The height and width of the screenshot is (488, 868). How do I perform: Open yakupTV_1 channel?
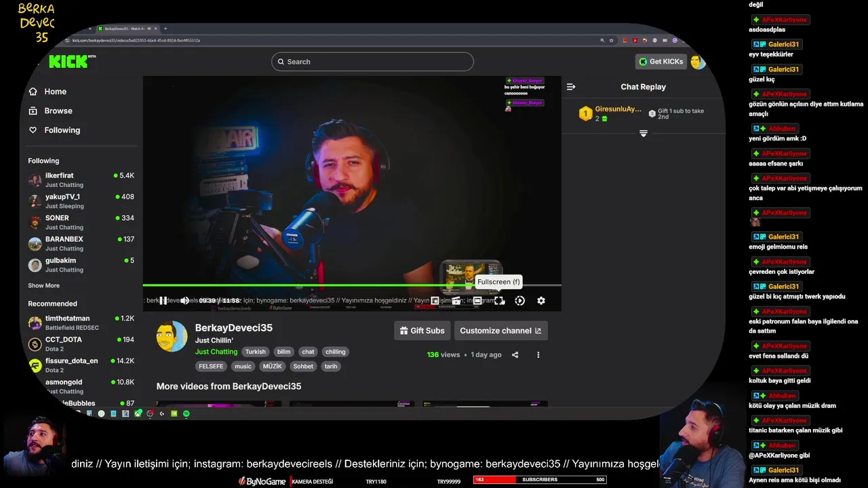point(81,201)
